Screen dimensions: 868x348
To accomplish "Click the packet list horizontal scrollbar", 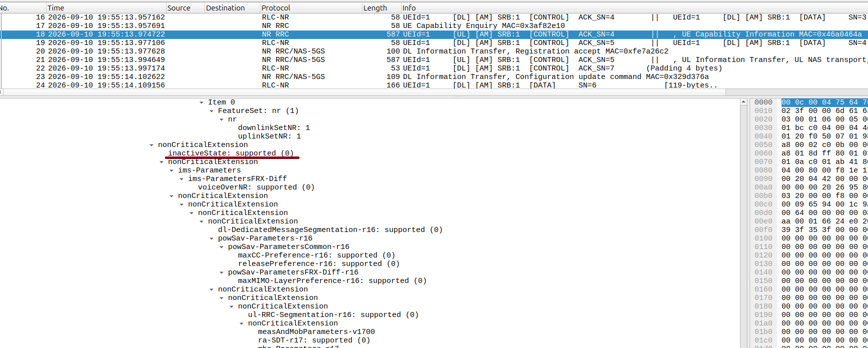I will (x=365, y=92).
